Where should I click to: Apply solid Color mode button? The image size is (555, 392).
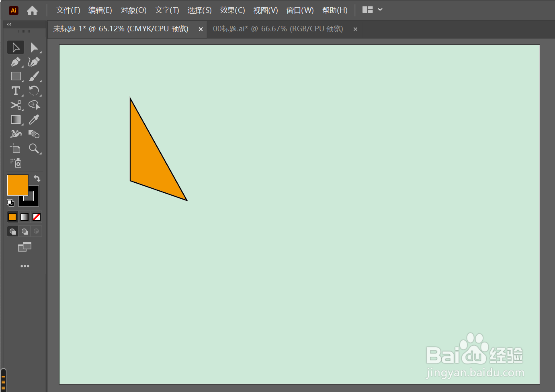(x=12, y=217)
